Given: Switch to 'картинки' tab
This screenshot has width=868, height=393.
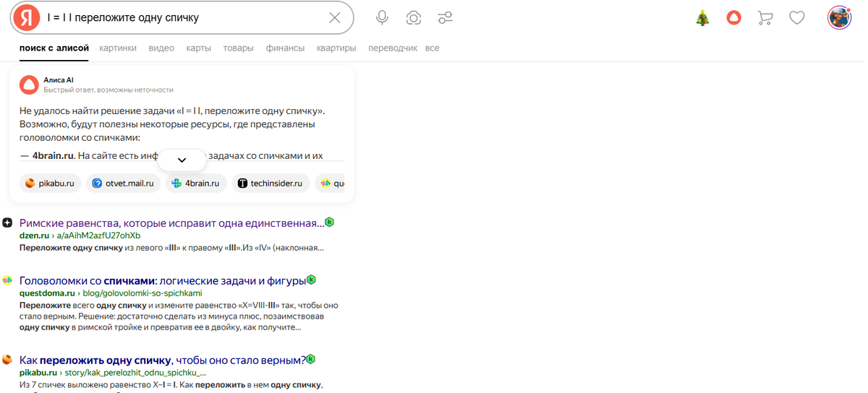Looking at the screenshot, I should pos(118,48).
